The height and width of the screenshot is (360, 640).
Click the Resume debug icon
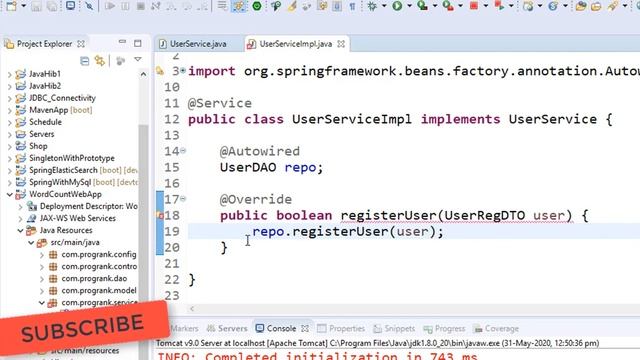tap(109, 6)
